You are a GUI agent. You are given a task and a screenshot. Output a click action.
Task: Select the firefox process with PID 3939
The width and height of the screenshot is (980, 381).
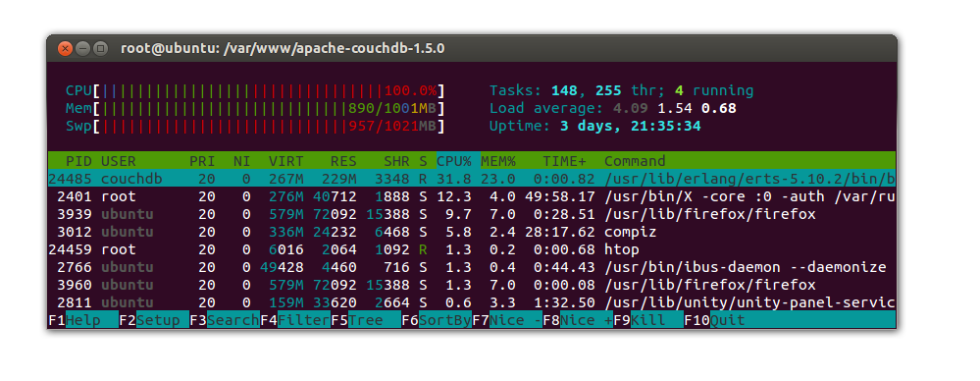click(x=472, y=214)
